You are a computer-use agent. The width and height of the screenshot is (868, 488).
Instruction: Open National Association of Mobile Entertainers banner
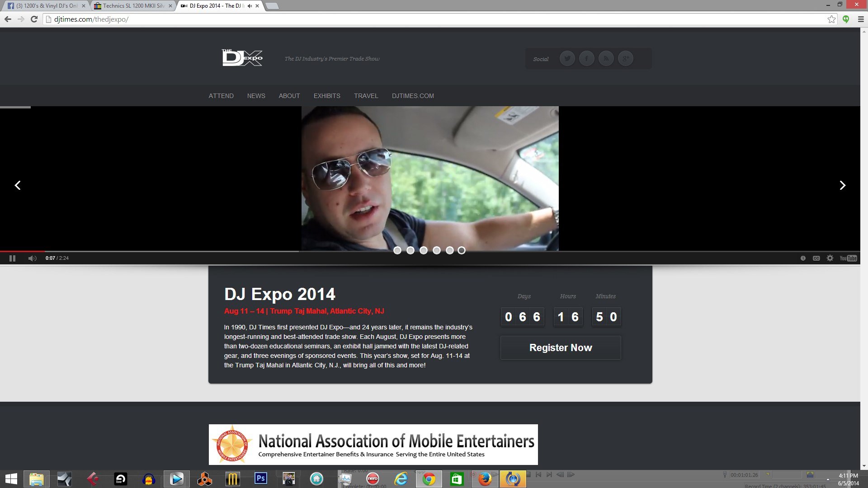click(x=373, y=445)
